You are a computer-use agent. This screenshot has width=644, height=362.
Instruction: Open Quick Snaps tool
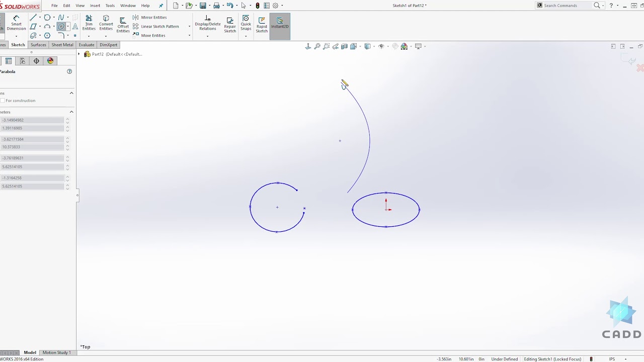coord(246,23)
